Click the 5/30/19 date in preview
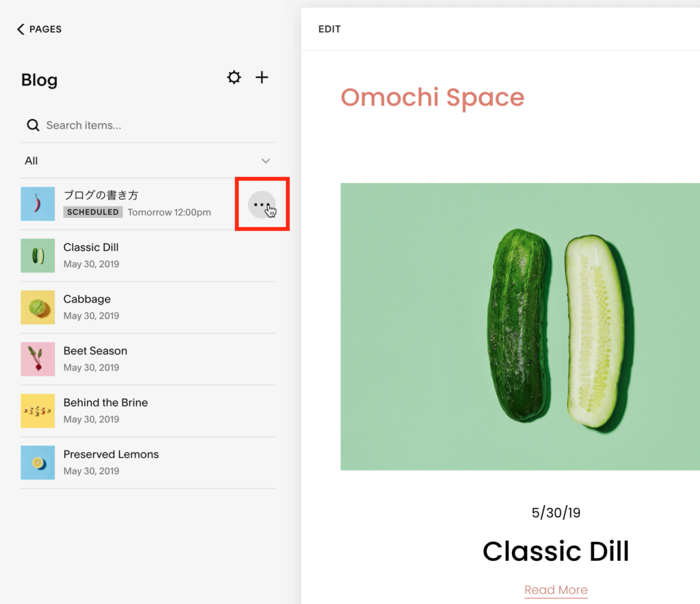This screenshot has height=604, width=700. [x=556, y=512]
